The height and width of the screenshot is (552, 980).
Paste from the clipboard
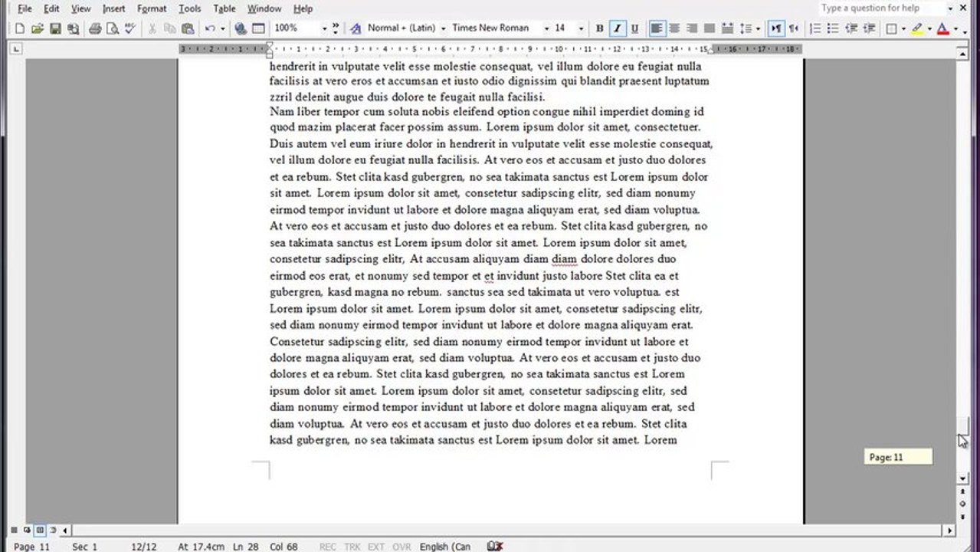click(x=188, y=28)
